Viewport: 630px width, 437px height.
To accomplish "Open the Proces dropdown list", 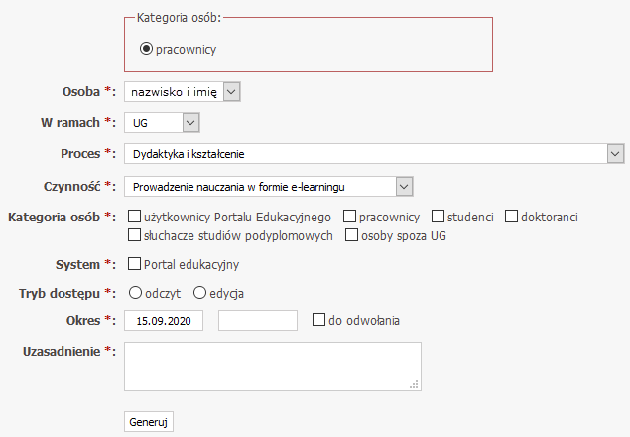I will tap(374, 154).
